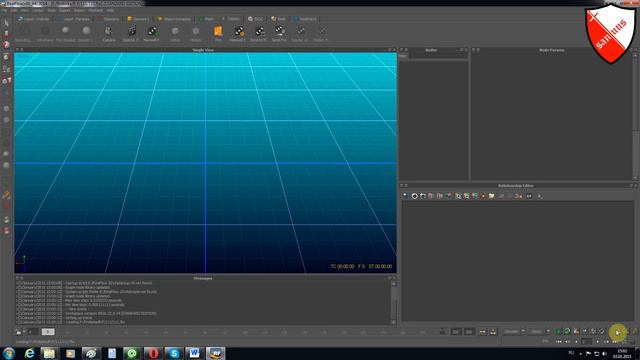The height and width of the screenshot is (360, 640).
Task: Switch to the Mesh shelf tab
Action: [x=206, y=19]
